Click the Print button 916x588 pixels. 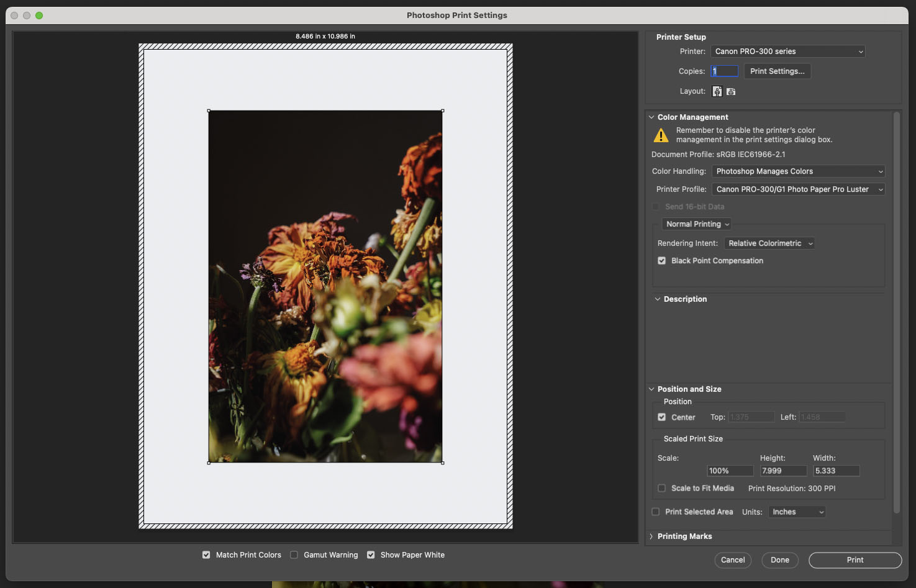[x=855, y=560]
